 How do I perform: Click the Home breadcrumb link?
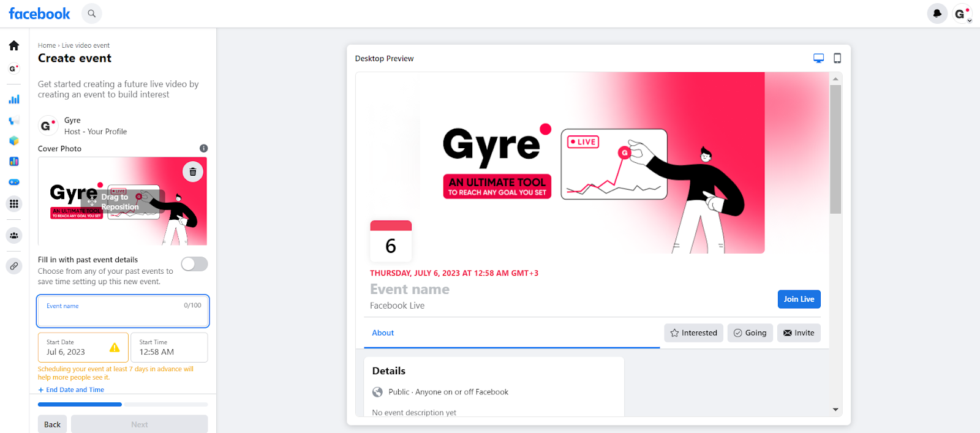point(47,45)
